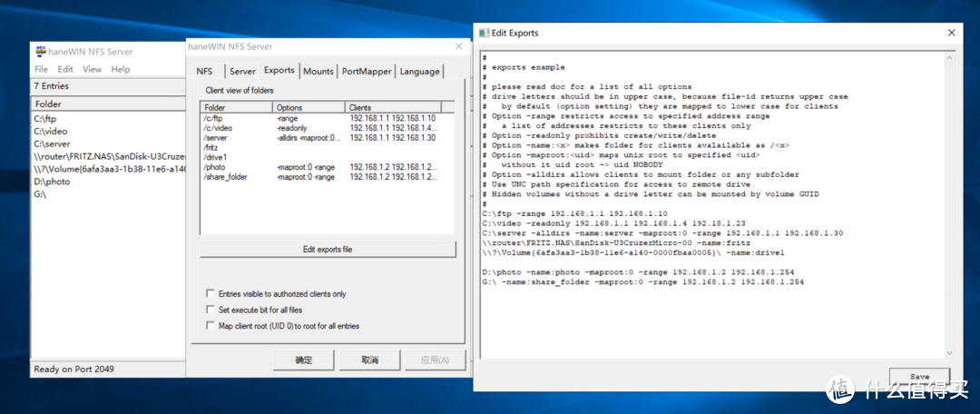Click the G:\ -name:share_folder line in editor

pos(643,282)
